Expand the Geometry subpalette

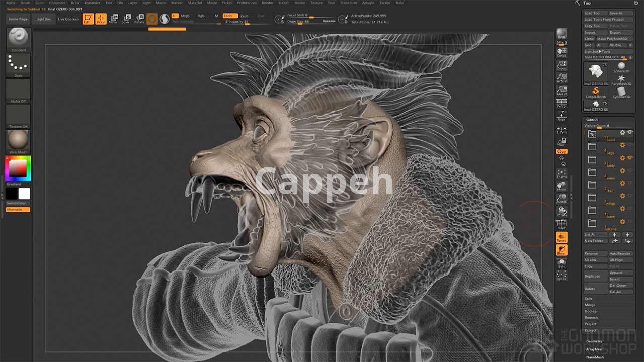[x=594, y=341]
